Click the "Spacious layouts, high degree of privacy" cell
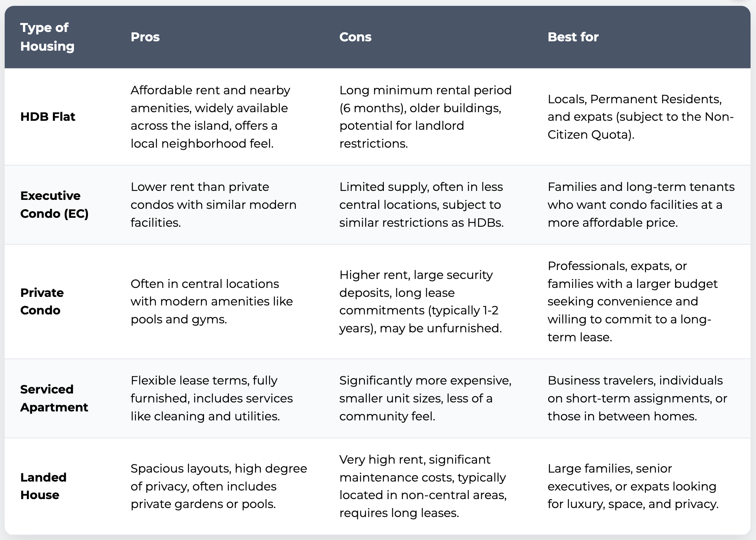The height and width of the screenshot is (540, 756). pos(218,486)
